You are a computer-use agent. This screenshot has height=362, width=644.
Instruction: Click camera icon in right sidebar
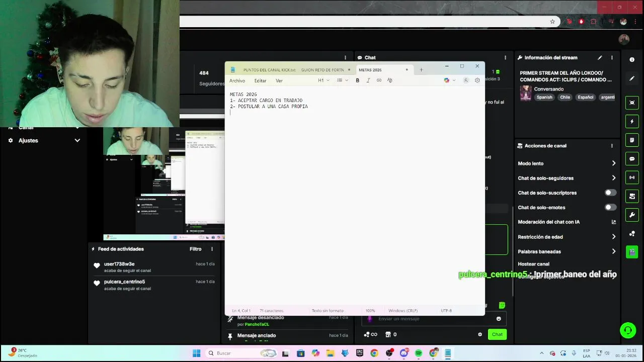(x=632, y=196)
